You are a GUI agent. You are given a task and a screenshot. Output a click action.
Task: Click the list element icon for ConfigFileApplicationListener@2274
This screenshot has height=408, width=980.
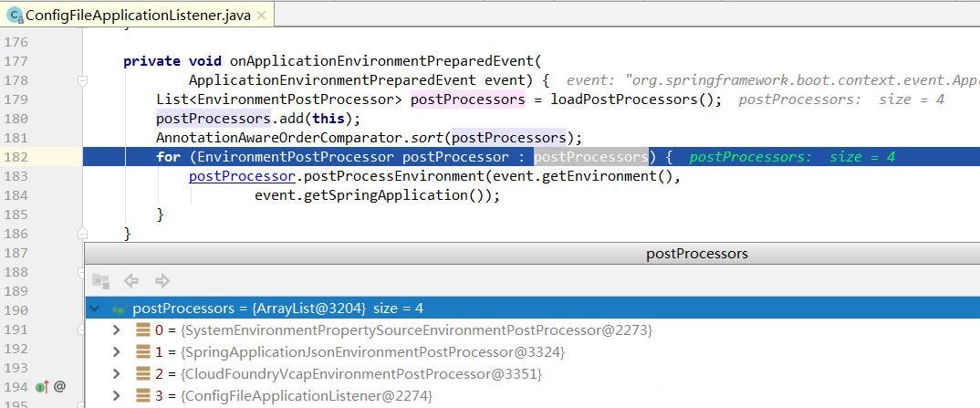[x=142, y=395]
